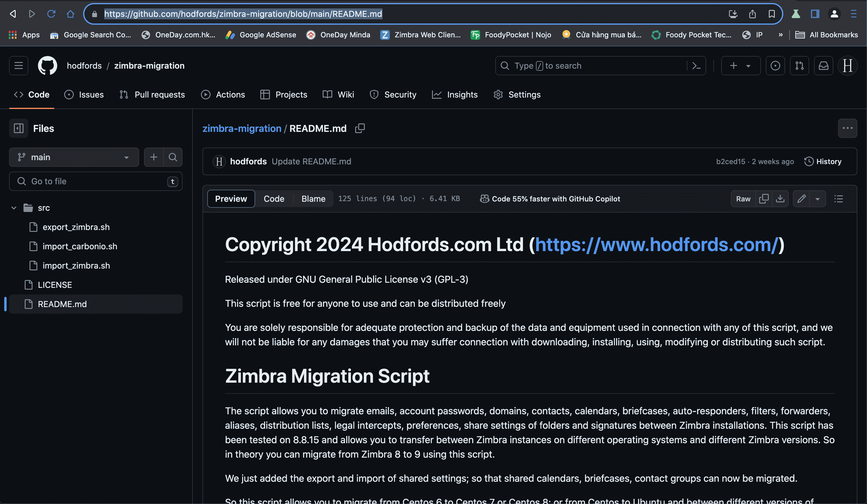Open pull requests icon in GitHub header
Screen dimensions: 867x504
tap(799, 66)
